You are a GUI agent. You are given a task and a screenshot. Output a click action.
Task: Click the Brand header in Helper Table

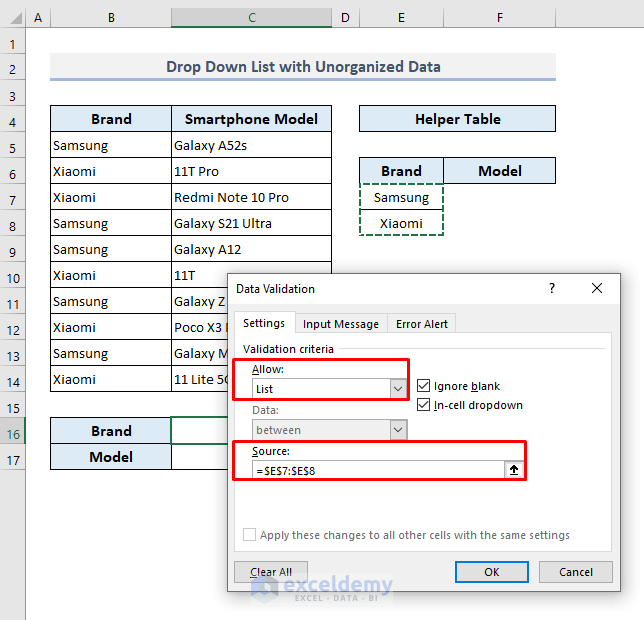401,171
